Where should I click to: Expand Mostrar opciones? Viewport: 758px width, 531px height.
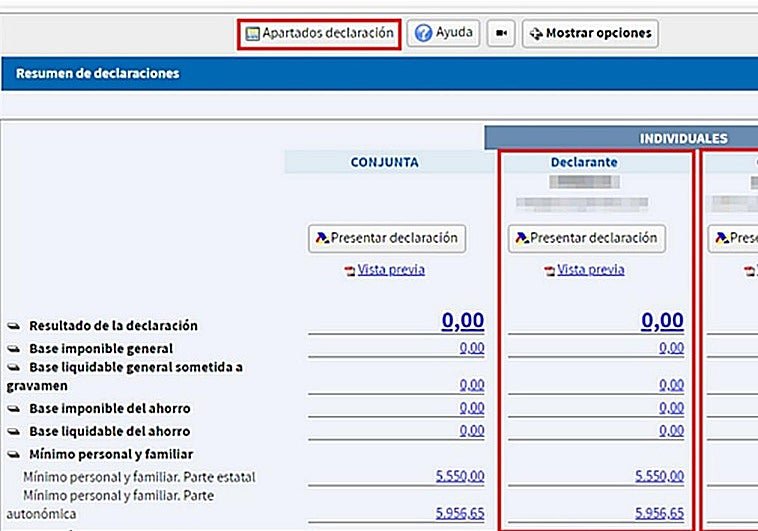[590, 33]
